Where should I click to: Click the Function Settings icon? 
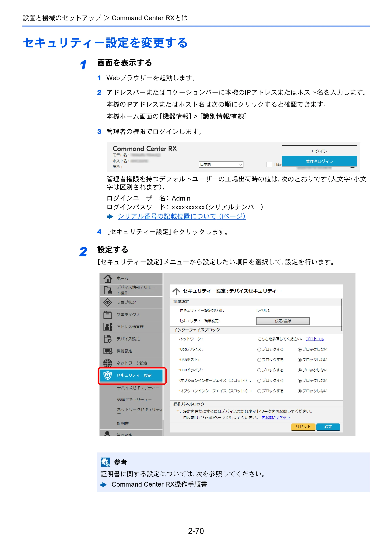(x=108, y=351)
